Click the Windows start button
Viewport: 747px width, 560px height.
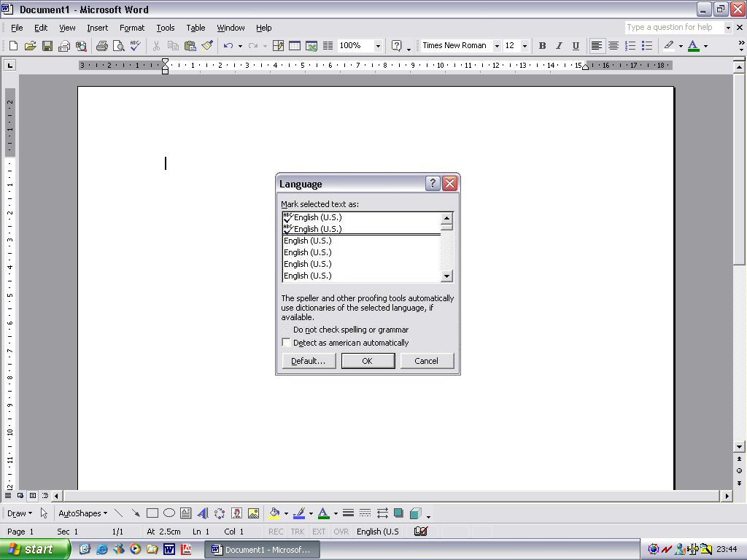[x=34, y=550]
